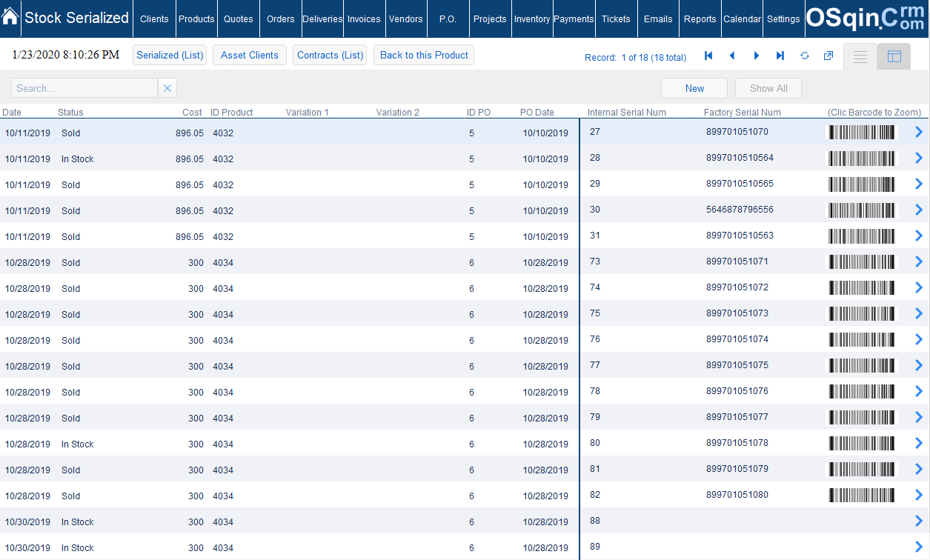Sort by Internal Serial Num header
The height and width of the screenshot is (560, 930).
point(626,113)
